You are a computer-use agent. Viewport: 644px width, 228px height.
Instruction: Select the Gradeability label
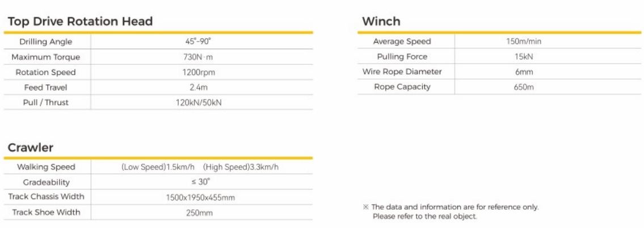click(x=46, y=182)
